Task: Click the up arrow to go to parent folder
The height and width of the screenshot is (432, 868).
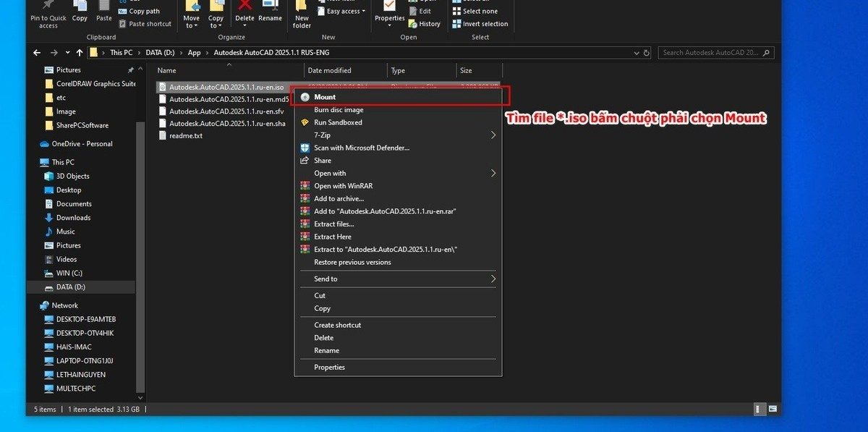Action: (79, 52)
